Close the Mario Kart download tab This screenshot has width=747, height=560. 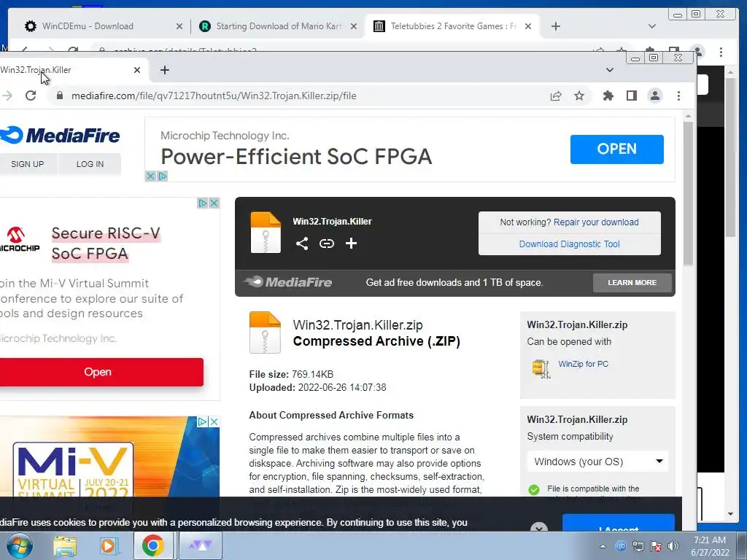[x=354, y=26]
